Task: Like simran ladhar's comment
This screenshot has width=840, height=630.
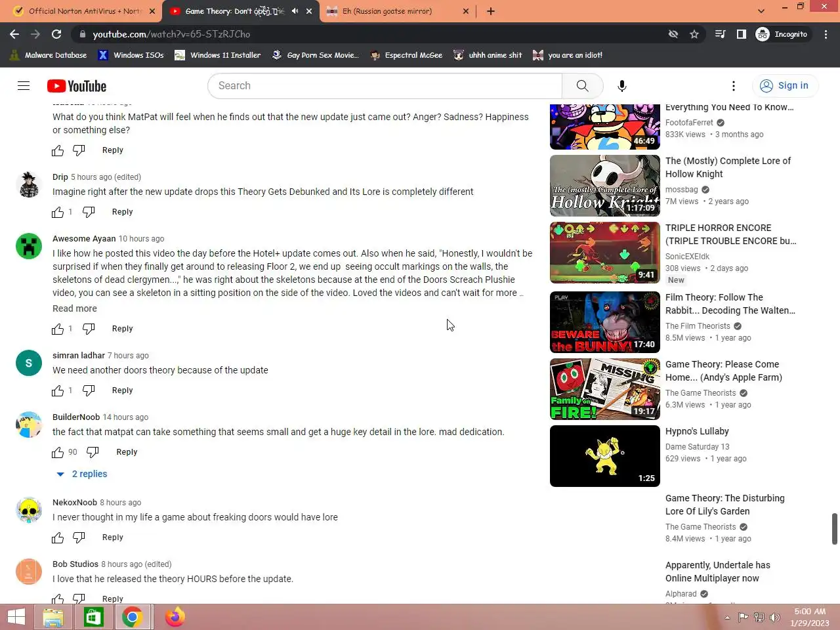Action: pyautogui.click(x=58, y=390)
